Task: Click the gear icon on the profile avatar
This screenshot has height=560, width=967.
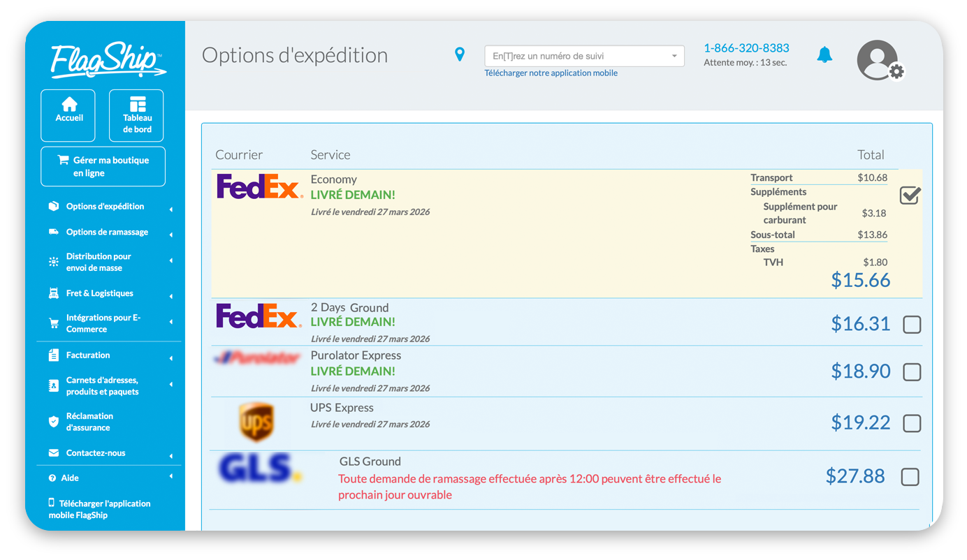Action: (896, 71)
